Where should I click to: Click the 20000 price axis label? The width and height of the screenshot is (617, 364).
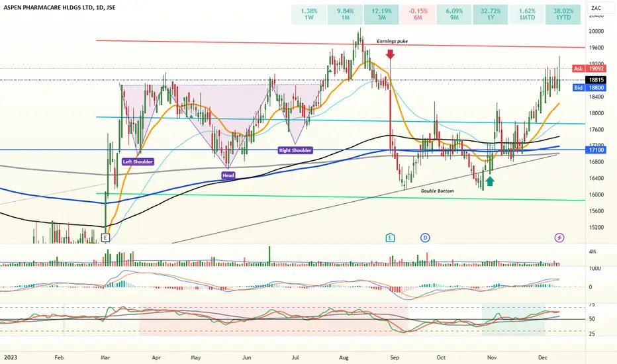596,32
